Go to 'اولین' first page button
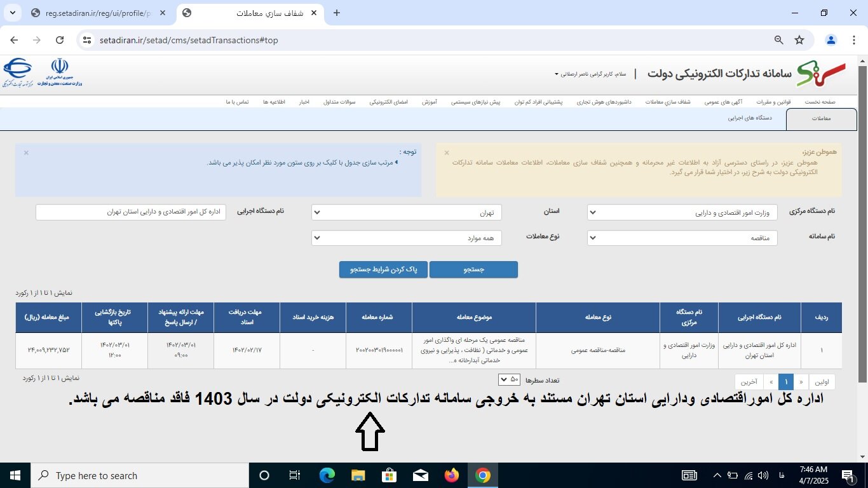This screenshot has height=488, width=868. tap(822, 382)
